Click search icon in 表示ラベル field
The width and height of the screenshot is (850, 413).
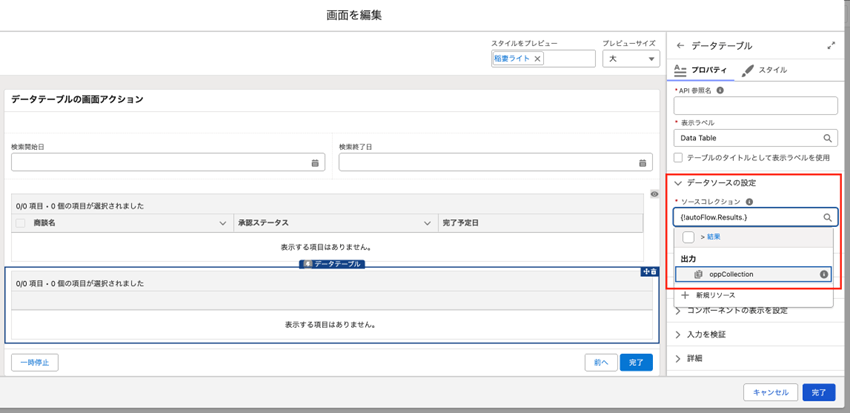pyautogui.click(x=828, y=139)
